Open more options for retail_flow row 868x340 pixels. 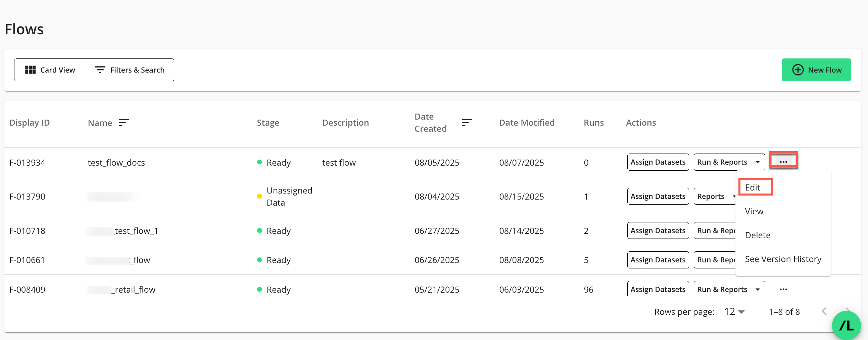click(783, 289)
